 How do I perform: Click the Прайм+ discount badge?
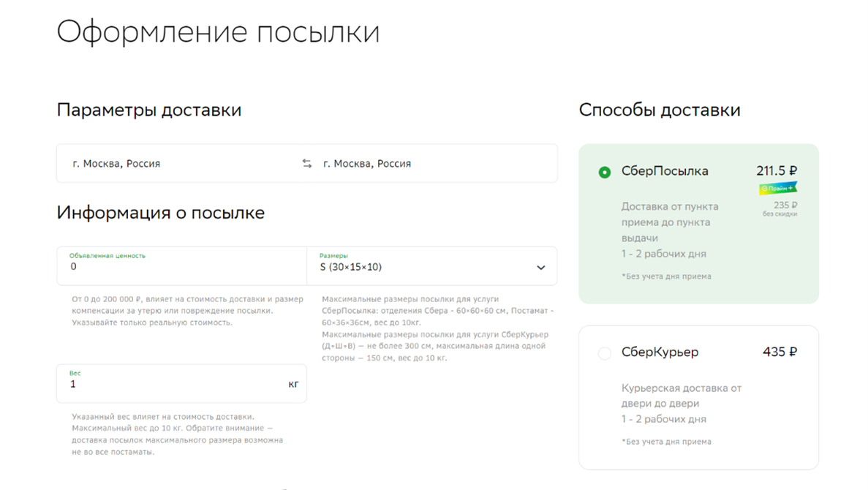[x=778, y=188]
